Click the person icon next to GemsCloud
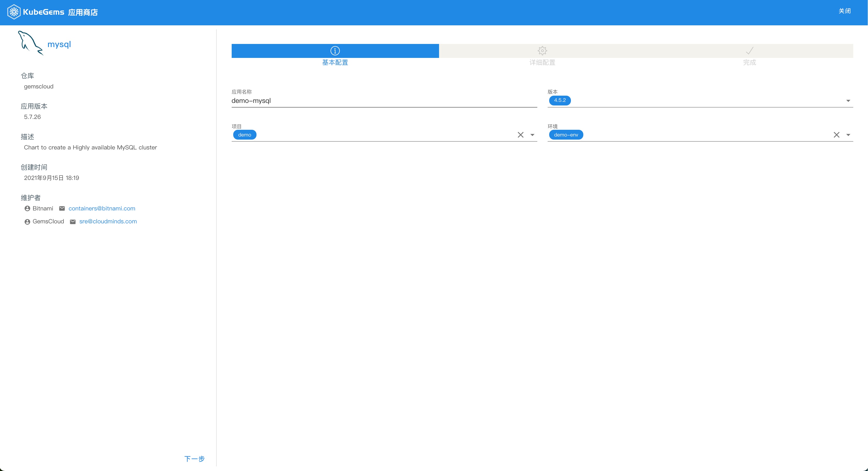 [x=27, y=222]
